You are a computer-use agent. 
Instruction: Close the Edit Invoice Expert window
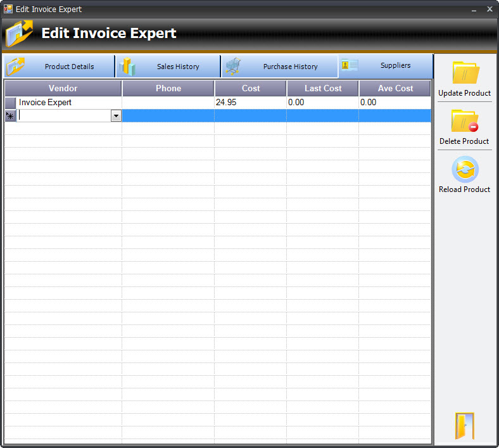pos(490,9)
